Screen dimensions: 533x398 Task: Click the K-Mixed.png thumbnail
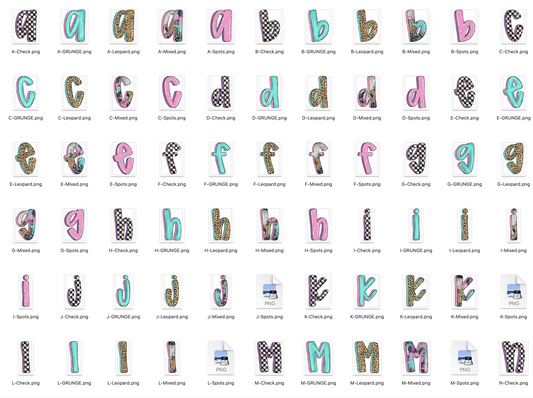[465, 291]
